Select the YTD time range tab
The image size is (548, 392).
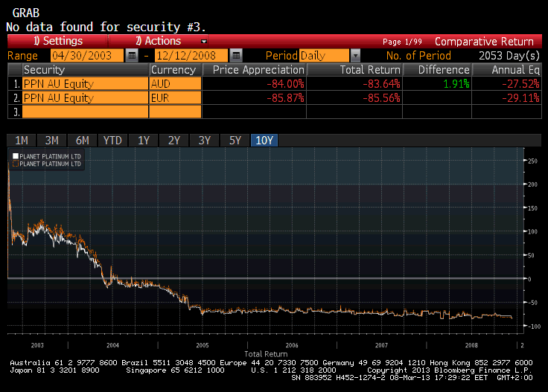pos(112,141)
